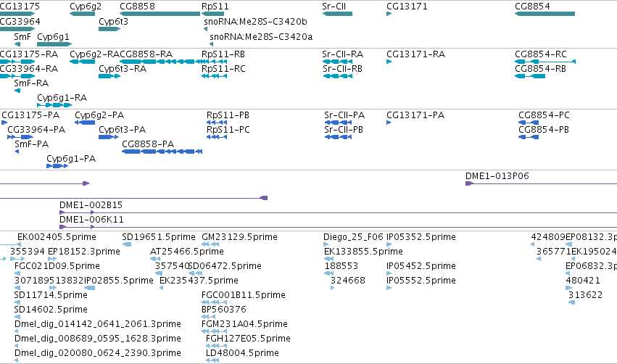Click the Sr-CII-RA transcript label

343,54
